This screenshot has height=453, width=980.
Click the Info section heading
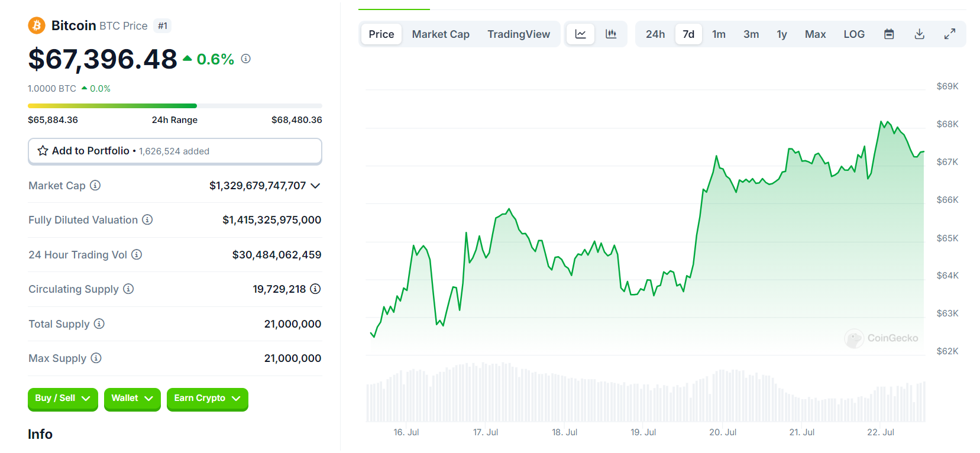40,434
